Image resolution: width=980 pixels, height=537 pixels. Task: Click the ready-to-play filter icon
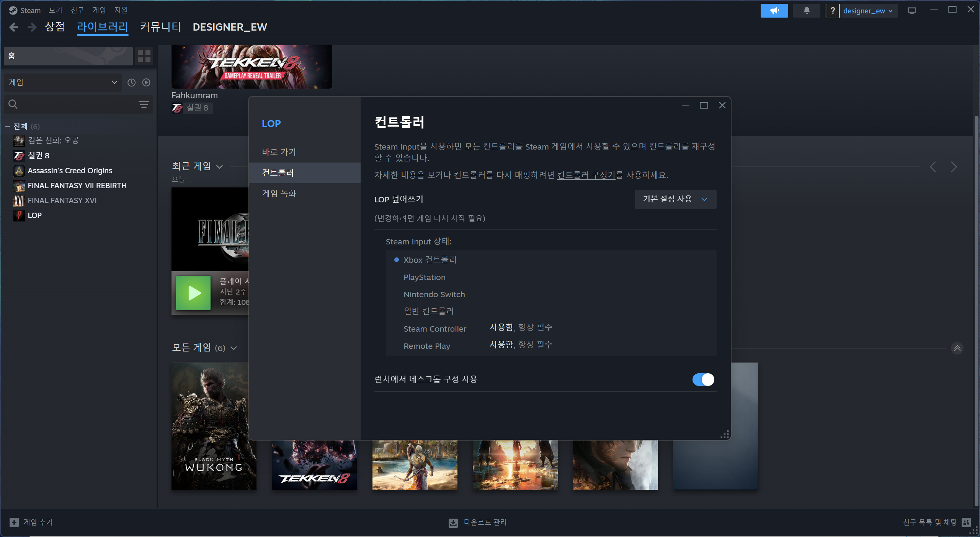(x=146, y=83)
